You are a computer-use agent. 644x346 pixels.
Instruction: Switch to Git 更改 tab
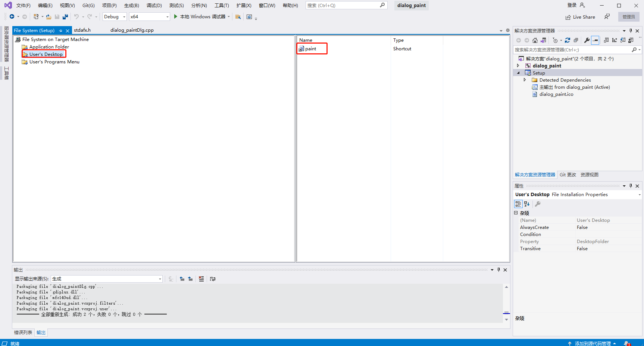(568, 174)
